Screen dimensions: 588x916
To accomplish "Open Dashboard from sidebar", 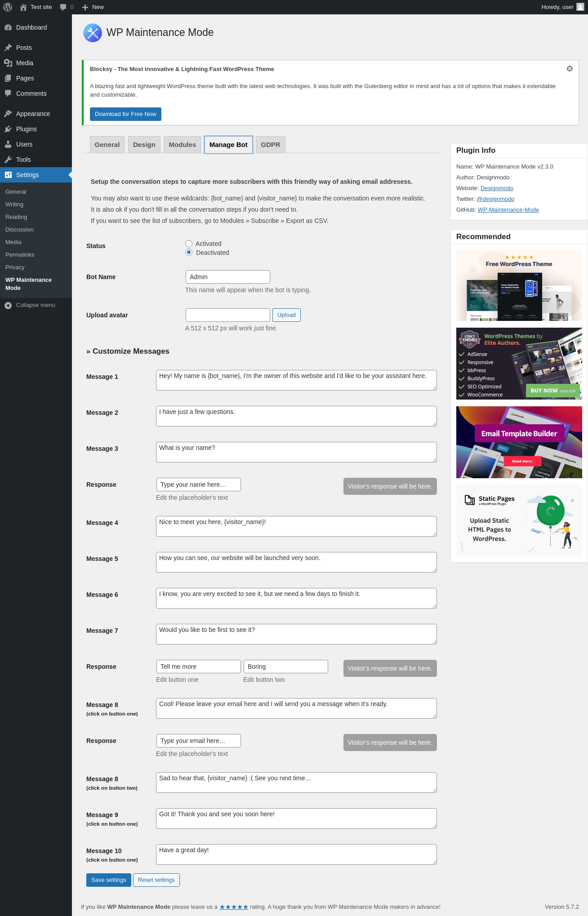I will click(36, 27).
